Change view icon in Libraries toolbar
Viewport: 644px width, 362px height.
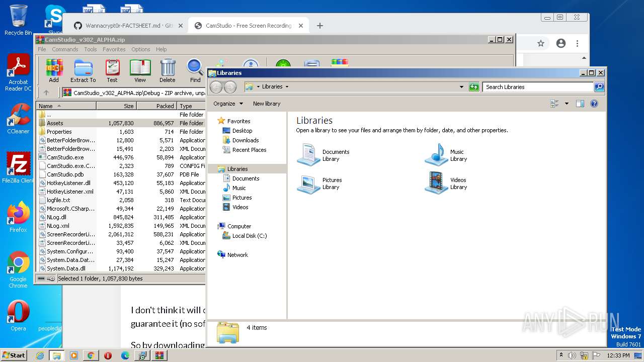click(555, 104)
